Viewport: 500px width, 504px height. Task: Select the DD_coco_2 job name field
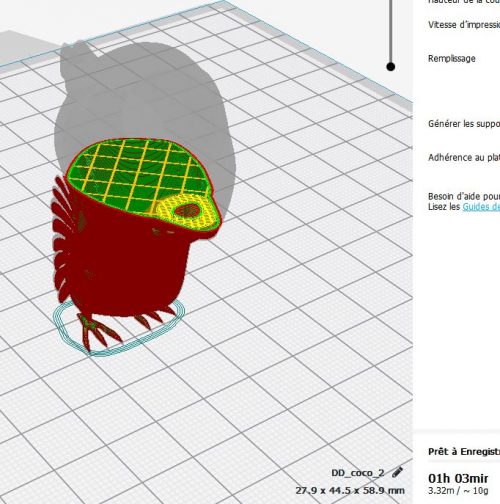point(358,473)
